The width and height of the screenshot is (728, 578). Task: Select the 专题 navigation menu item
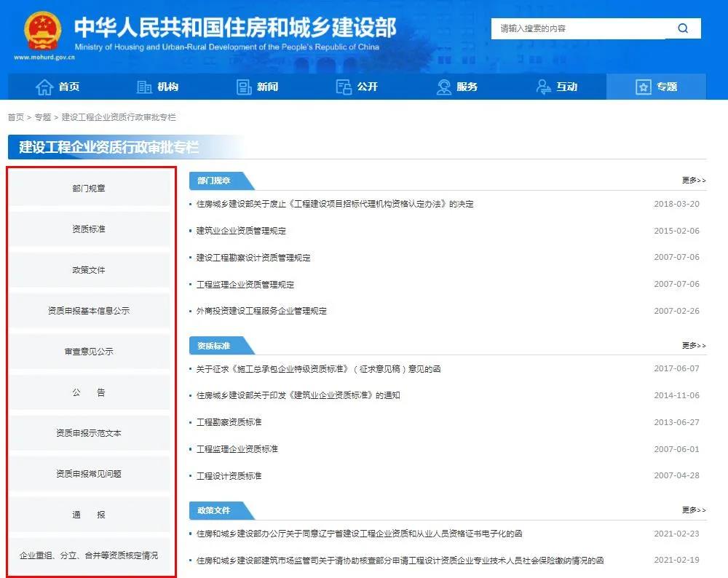pos(656,87)
